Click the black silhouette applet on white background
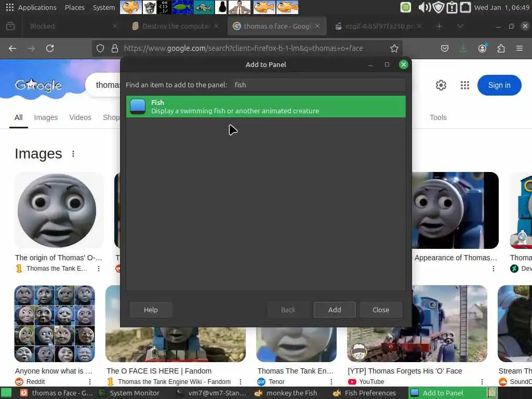 click(221, 7)
